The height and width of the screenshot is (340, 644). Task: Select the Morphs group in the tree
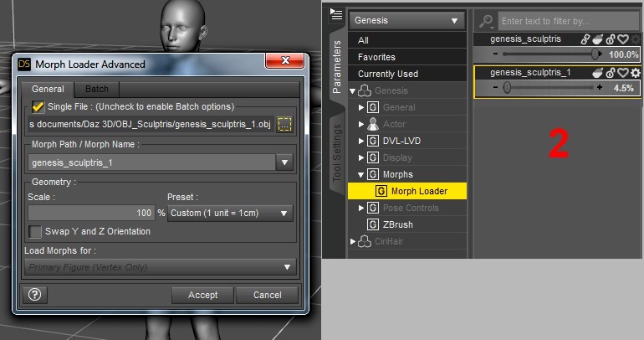click(397, 175)
